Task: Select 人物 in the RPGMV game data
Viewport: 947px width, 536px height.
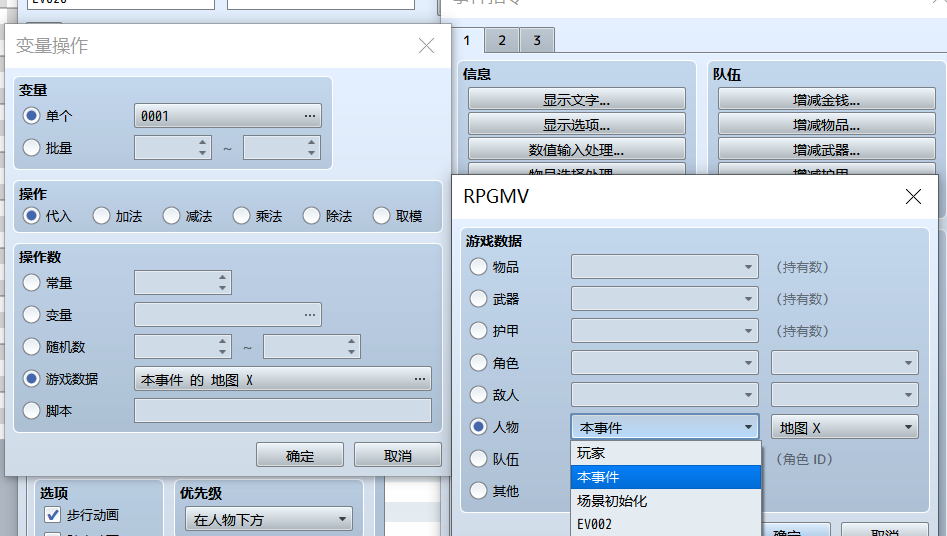Action: pyautogui.click(x=478, y=427)
